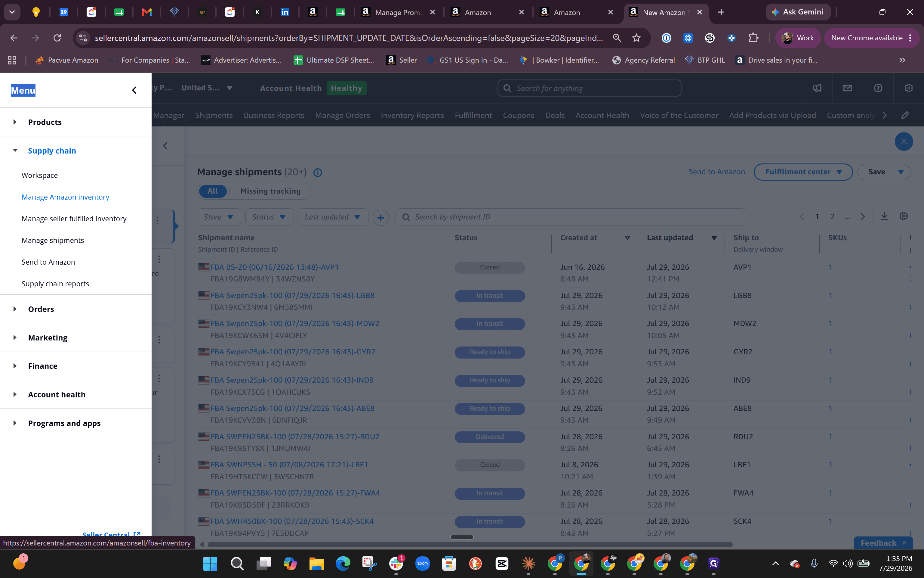The image size is (924, 578).
Task: Open shipment FBA BS-20 AVP1 link
Action: 275,267
